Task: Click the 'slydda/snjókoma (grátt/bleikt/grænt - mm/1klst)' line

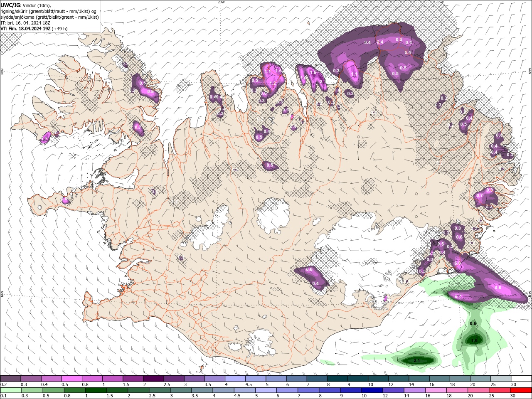Action: pyautogui.click(x=49, y=17)
